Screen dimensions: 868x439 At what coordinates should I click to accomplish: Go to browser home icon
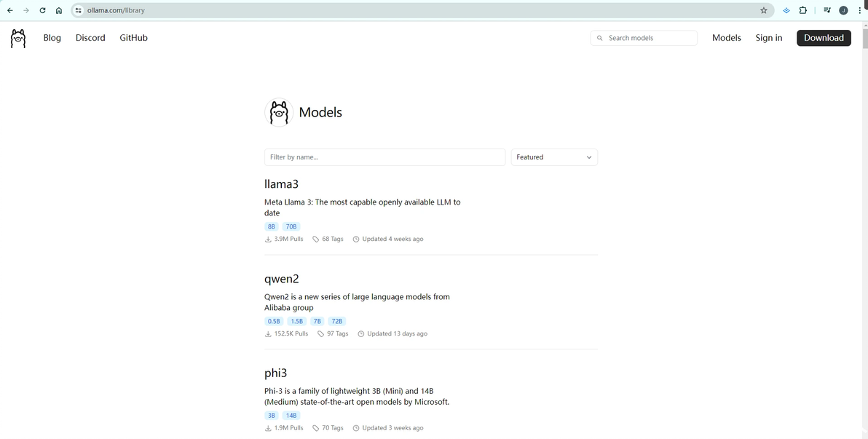tap(59, 10)
